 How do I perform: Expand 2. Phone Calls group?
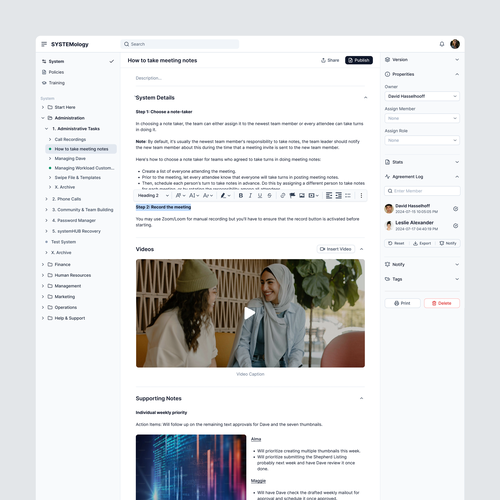pos(46,199)
